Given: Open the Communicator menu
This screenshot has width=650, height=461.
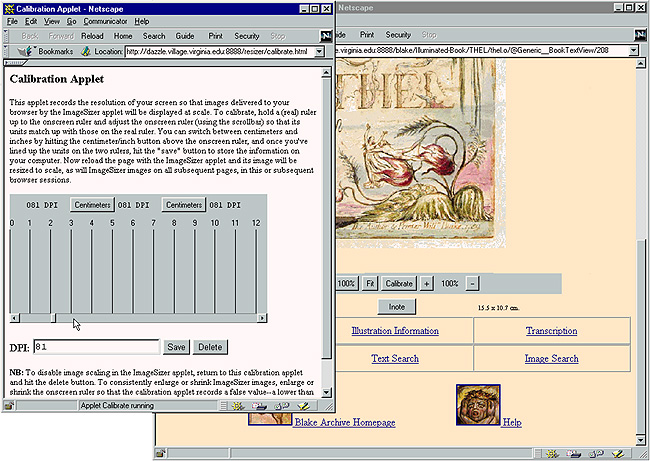Looking at the screenshot, I should pyautogui.click(x=105, y=21).
